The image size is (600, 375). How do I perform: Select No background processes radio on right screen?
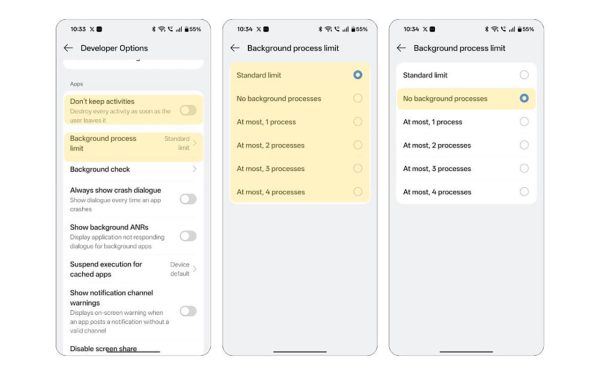[x=524, y=98]
